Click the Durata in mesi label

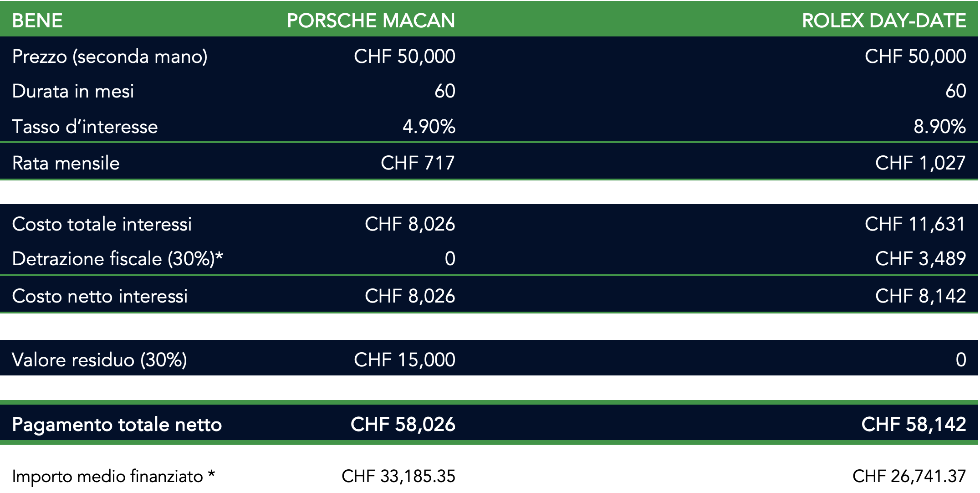point(73,91)
